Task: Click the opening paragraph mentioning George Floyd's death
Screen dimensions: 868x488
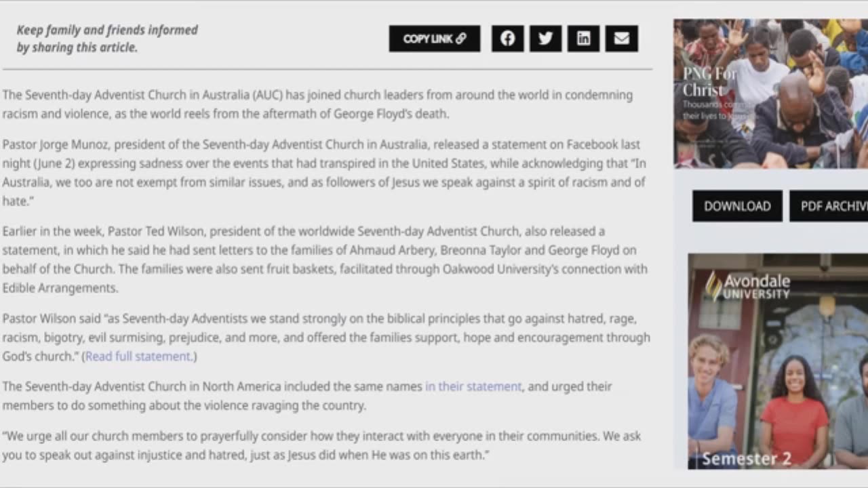Action: [x=317, y=104]
